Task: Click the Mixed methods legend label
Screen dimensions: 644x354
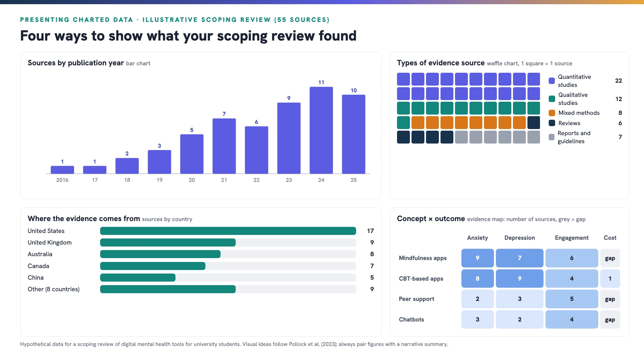Action: tap(579, 113)
